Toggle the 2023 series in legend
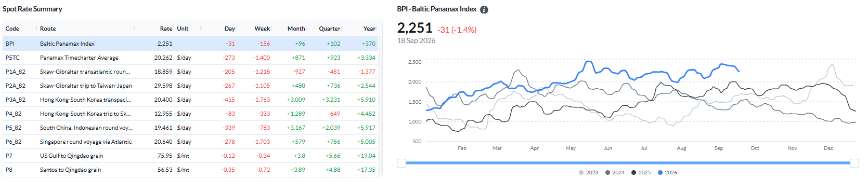The height and width of the screenshot is (193, 868). point(588,172)
